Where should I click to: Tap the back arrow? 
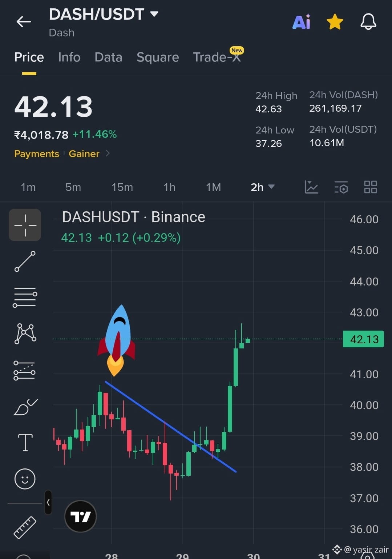click(x=24, y=22)
